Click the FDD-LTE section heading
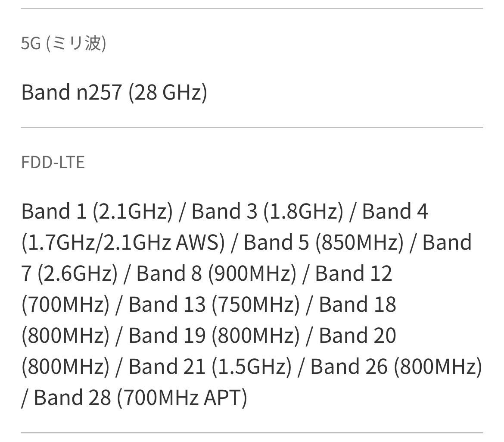This screenshot has height=442, width=504. (53, 163)
